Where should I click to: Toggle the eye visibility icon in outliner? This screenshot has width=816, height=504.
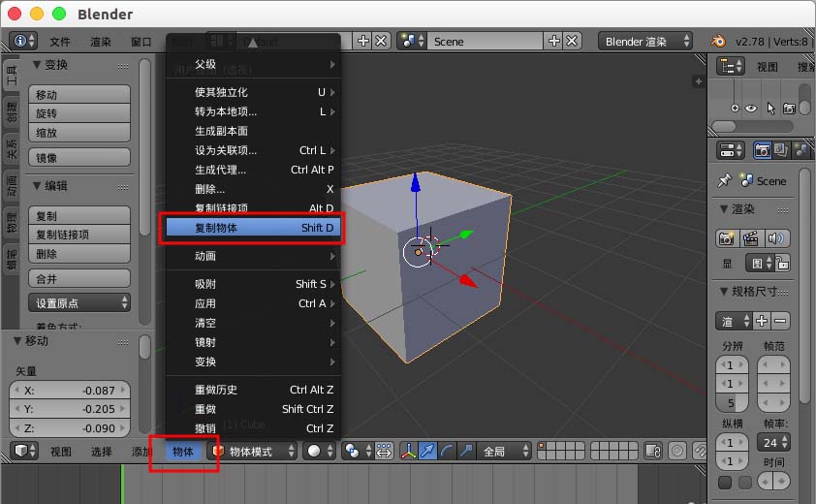[x=751, y=109]
